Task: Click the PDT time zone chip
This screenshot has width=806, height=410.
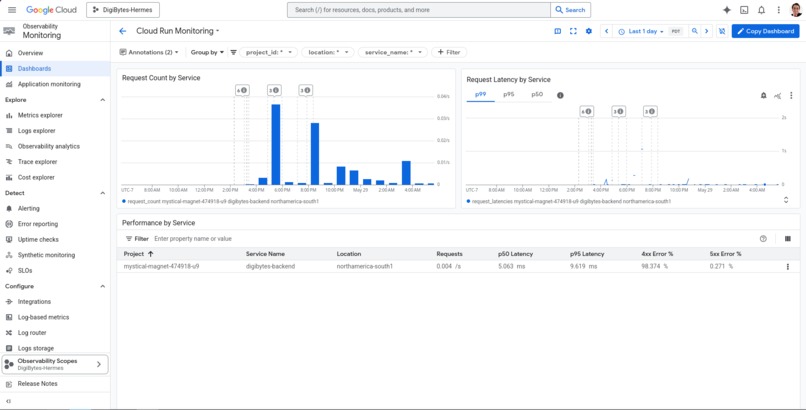Action: pyautogui.click(x=676, y=31)
